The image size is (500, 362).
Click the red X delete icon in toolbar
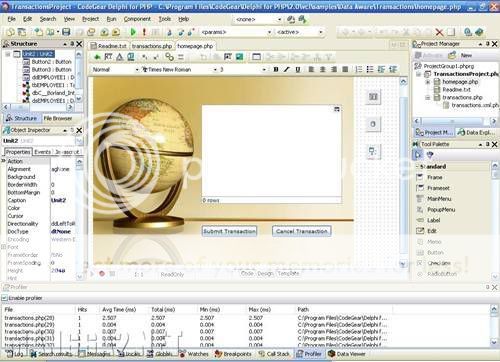pyautogui.click(x=439, y=32)
